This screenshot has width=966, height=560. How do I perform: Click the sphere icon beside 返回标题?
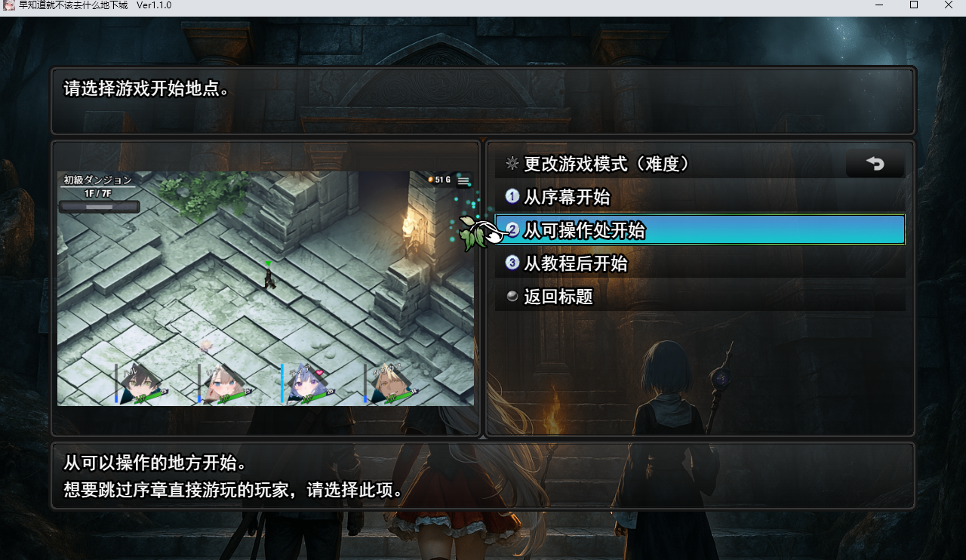tap(512, 296)
